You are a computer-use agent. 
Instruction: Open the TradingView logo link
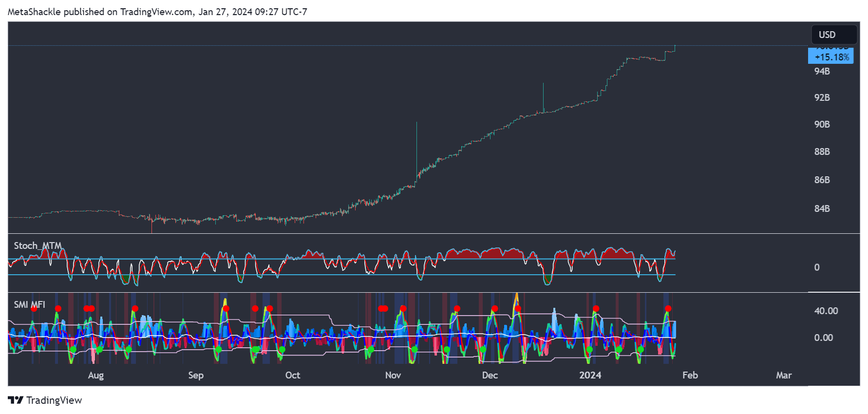(45, 400)
